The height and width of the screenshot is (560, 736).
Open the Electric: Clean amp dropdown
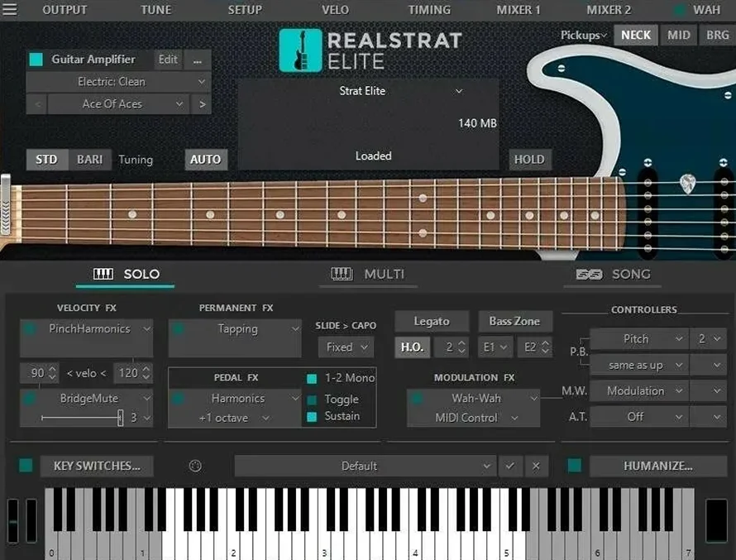pyautogui.click(x=119, y=82)
